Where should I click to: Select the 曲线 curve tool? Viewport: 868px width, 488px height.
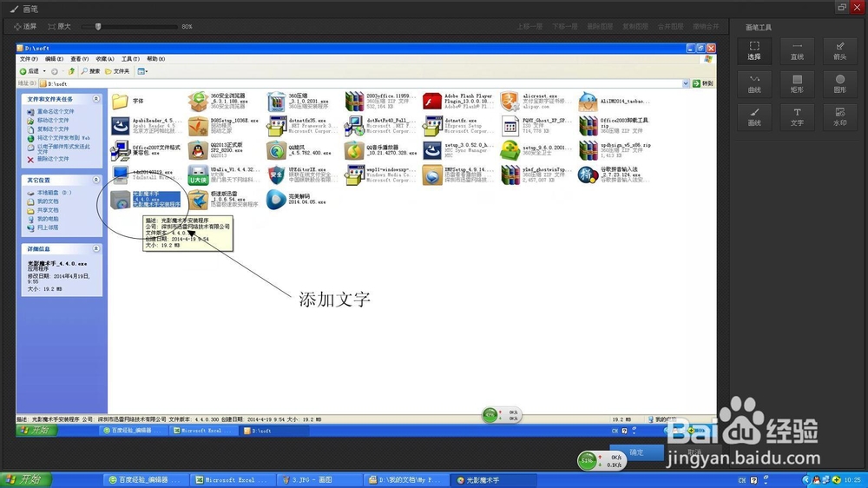pyautogui.click(x=754, y=83)
